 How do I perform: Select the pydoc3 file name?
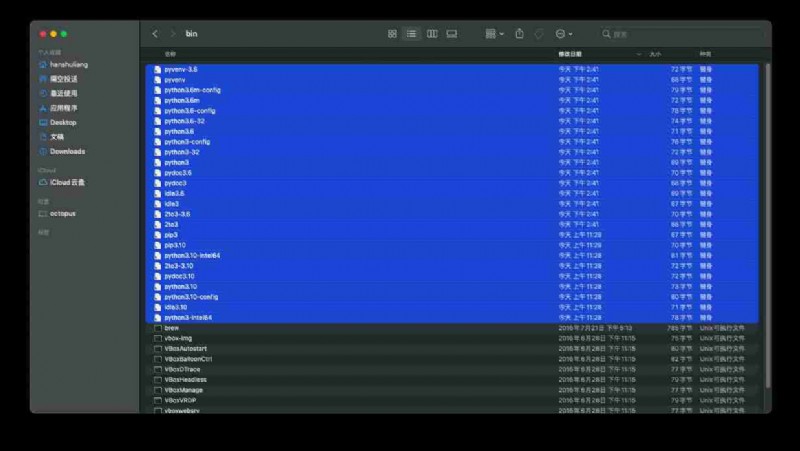[x=176, y=183]
